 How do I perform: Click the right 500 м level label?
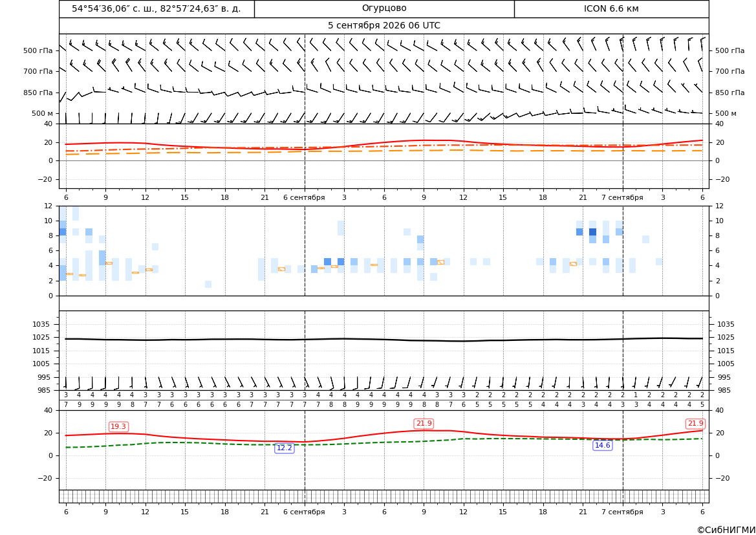(726, 113)
